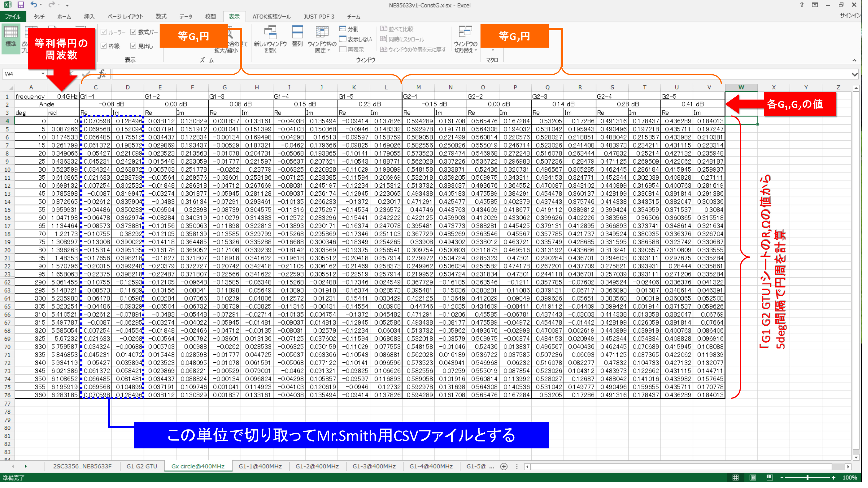Switch to the タッチ ribbon tab
The height and width of the screenshot is (488, 868).
point(39,17)
